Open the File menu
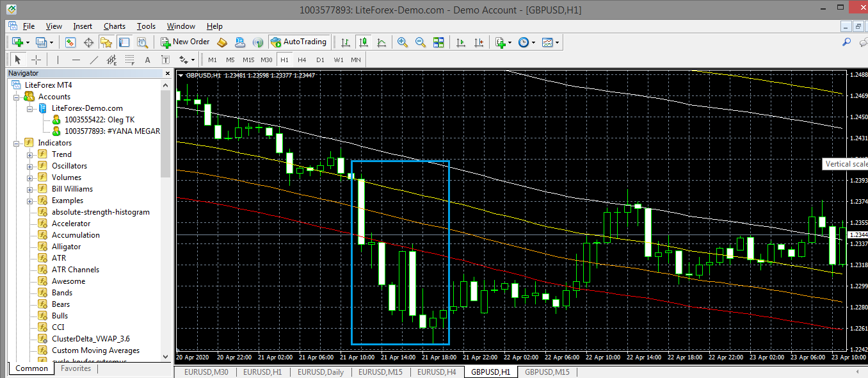 pos(29,26)
